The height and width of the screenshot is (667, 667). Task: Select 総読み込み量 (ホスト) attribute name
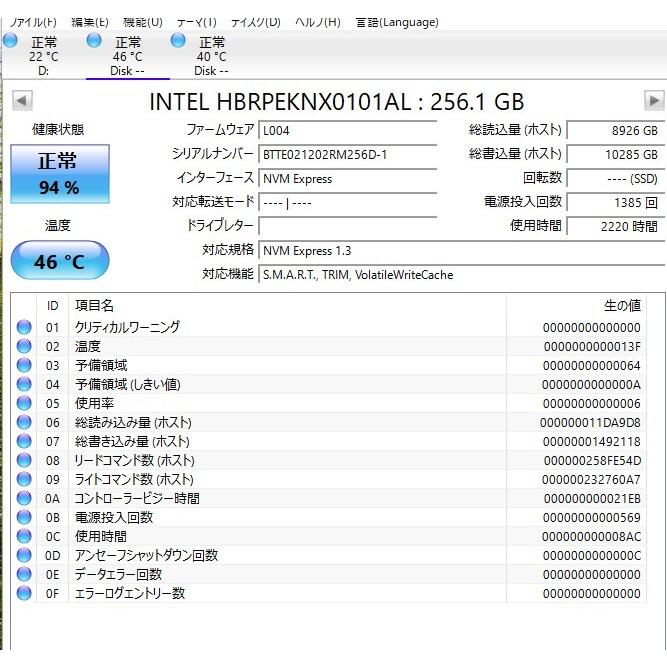[x=133, y=422]
